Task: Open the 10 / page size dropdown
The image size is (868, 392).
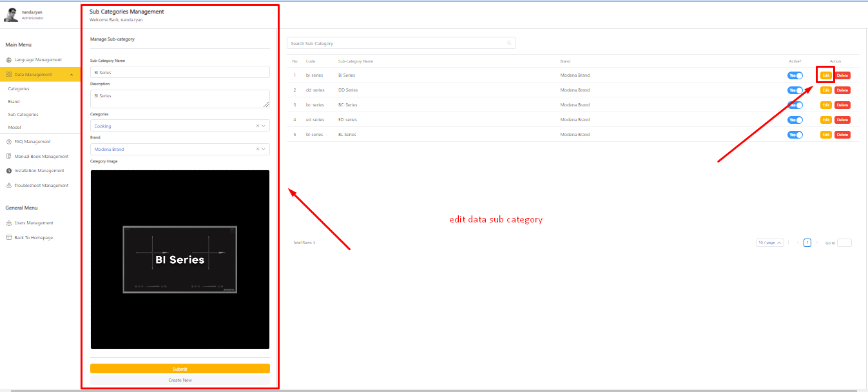Action: click(x=770, y=243)
